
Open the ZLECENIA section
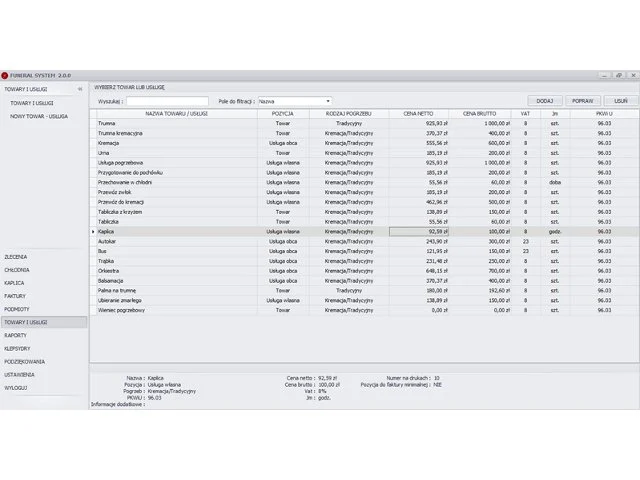[x=16, y=257]
